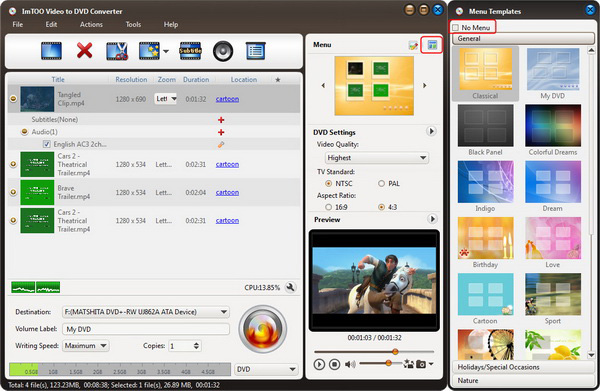Start burning with the flame disc button

click(262, 329)
